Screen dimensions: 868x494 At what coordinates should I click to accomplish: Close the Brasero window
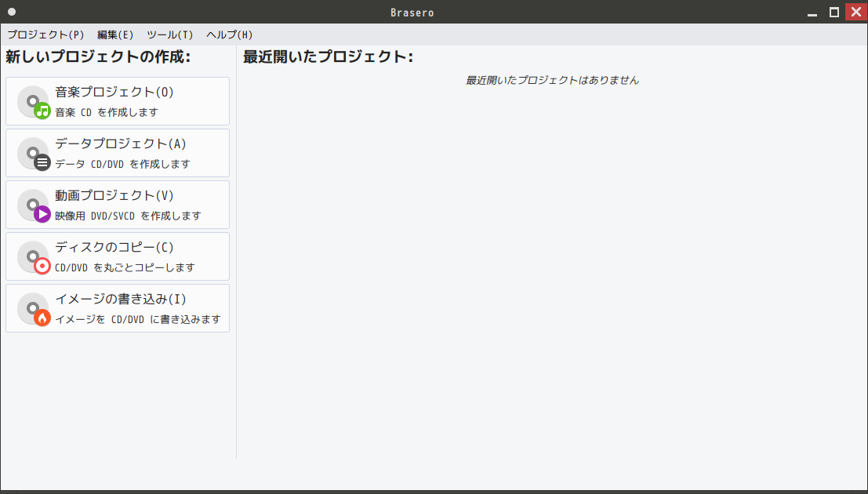(x=855, y=12)
